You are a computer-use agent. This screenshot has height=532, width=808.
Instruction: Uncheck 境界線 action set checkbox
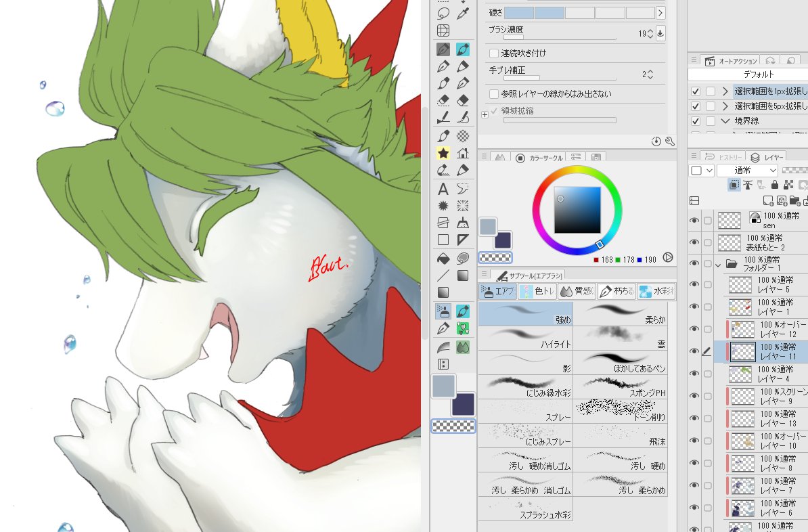(696, 121)
